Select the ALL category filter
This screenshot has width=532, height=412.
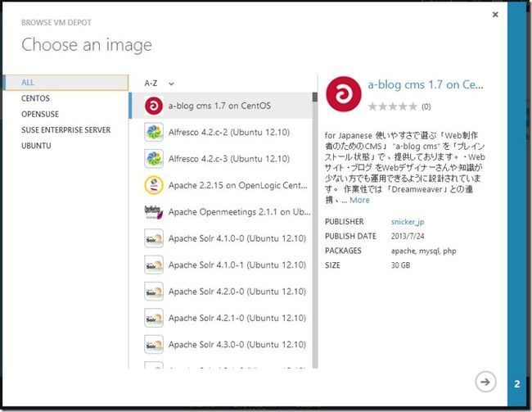click(x=65, y=83)
